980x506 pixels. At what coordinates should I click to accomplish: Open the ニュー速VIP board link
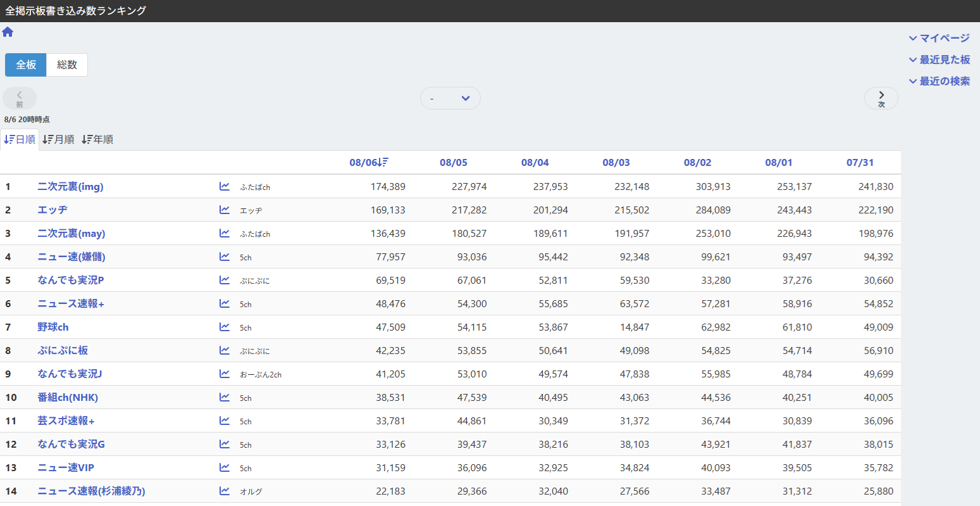(66, 468)
